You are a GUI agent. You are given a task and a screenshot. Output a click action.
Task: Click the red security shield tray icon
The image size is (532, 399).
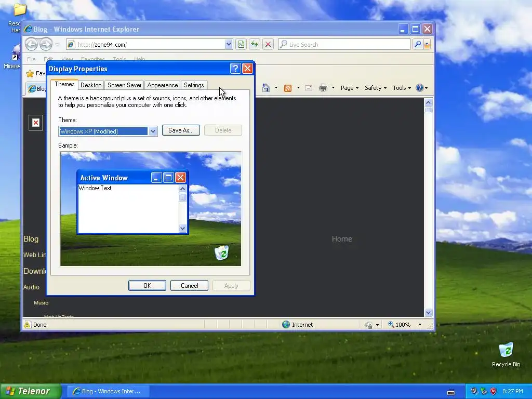494,391
